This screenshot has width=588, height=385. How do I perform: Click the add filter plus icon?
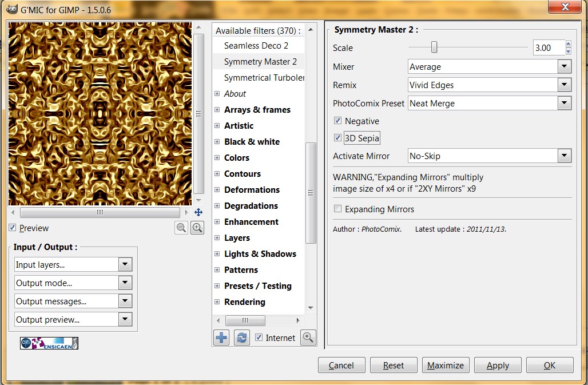click(221, 338)
